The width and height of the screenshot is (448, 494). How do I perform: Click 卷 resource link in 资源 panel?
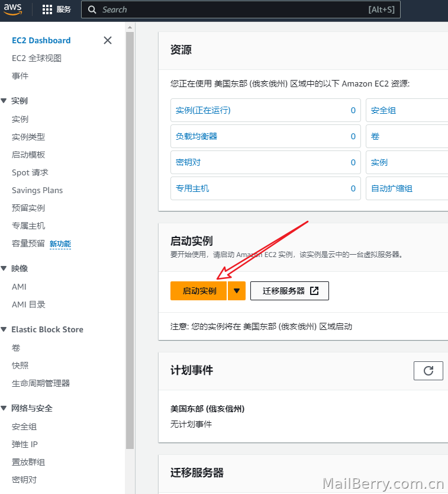(375, 136)
